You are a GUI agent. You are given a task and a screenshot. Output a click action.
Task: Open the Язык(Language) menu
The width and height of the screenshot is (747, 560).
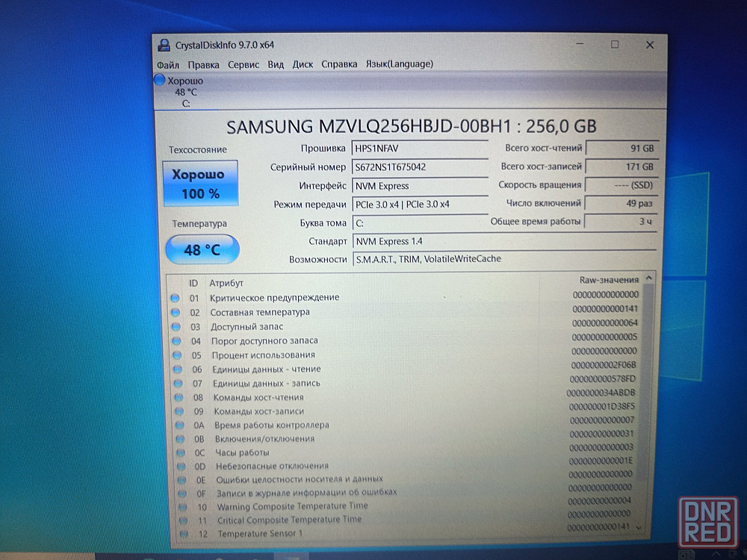pyautogui.click(x=399, y=64)
